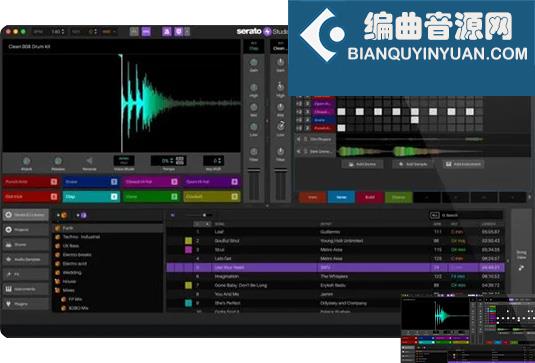Toggle the active step in the Snare sequencer row
This screenshot has height=363, width=535.
pos(415,120)
